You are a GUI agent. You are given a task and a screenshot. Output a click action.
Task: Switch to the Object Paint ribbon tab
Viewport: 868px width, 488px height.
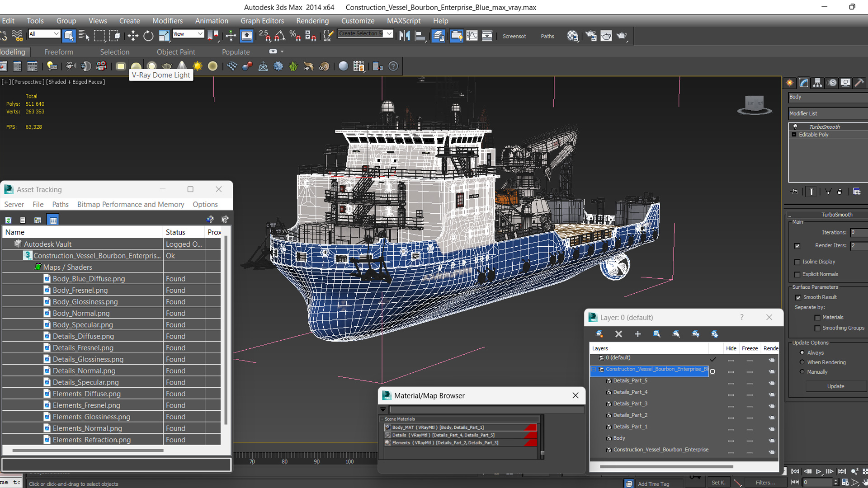coord(176,52)
